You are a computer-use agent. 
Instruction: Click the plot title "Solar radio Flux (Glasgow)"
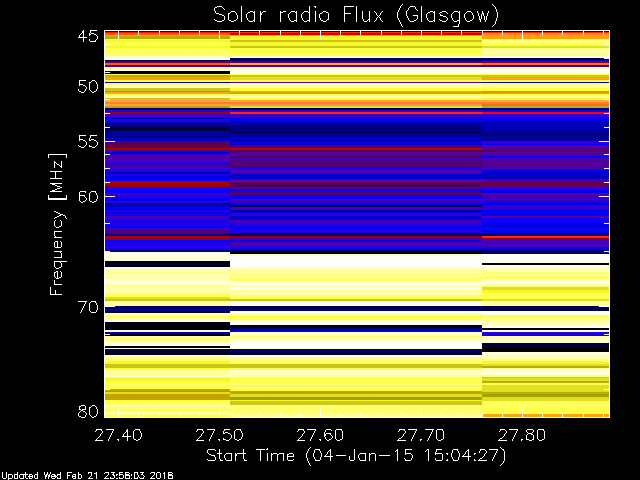(x=356, y=16)
